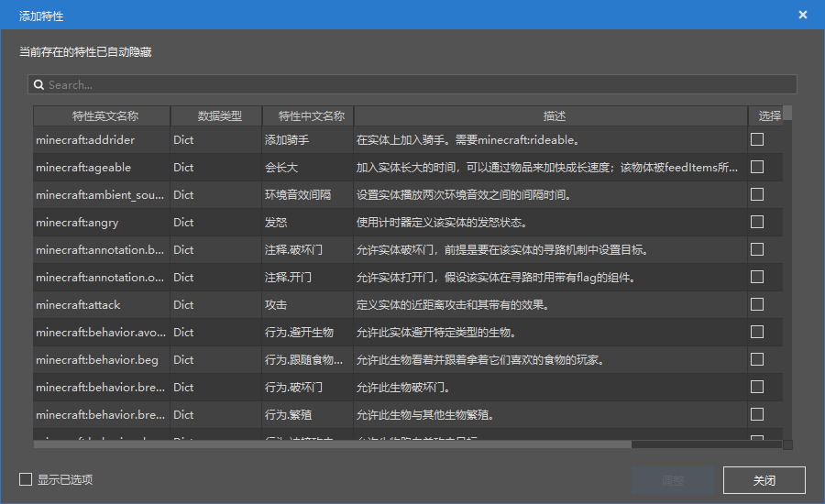825x504 pixels.
Task: Click the 行为.避开生物 cell
Action: 308,333
